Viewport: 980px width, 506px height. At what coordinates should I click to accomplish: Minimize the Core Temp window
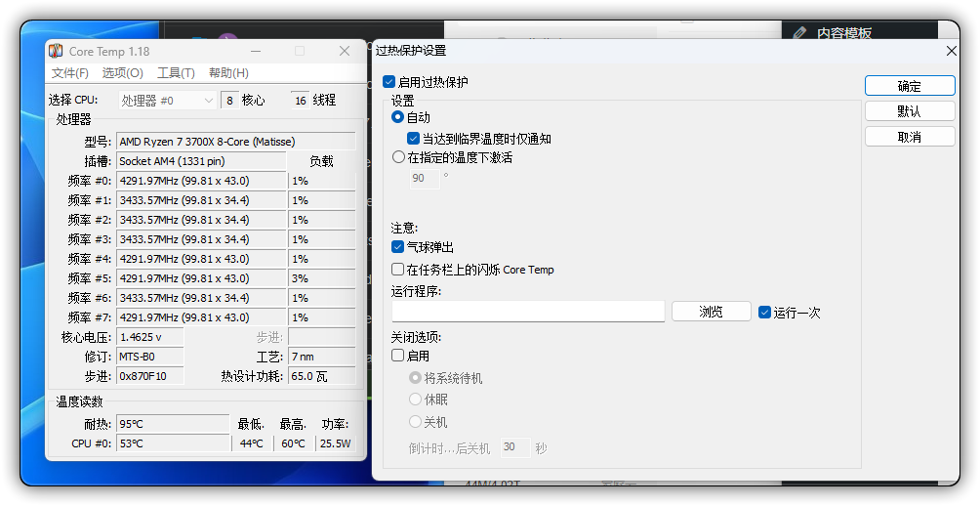point(256,51)
